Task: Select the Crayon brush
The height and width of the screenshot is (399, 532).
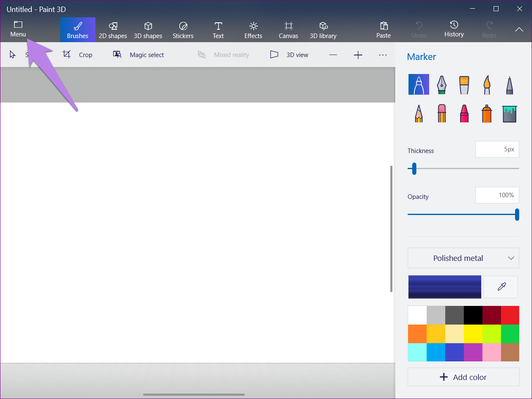Action: (464, 113)
